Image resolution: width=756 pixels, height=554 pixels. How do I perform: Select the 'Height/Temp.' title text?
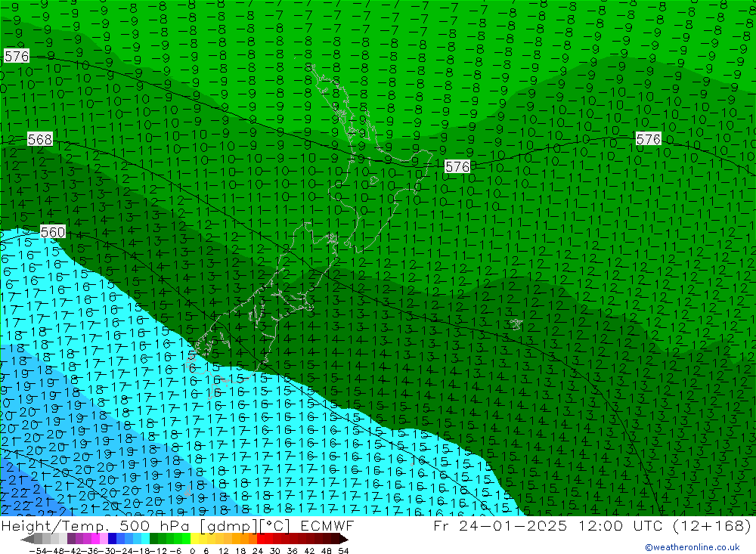click(55, 526)
